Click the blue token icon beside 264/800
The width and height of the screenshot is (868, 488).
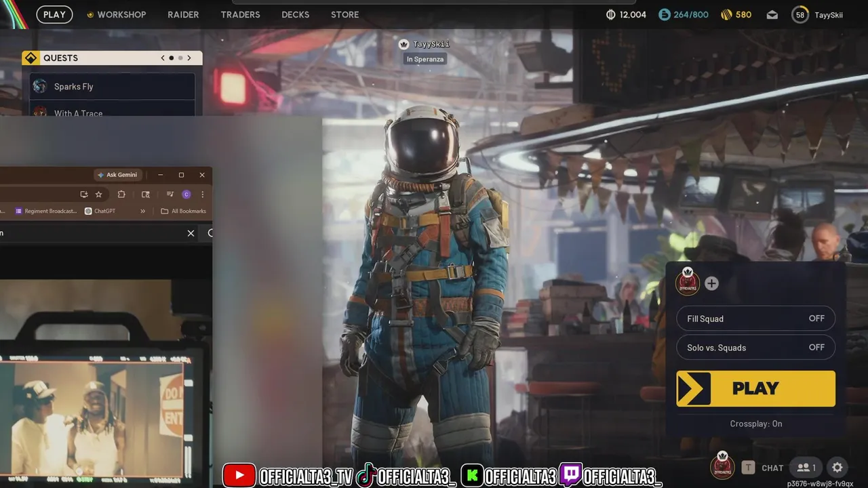(665, 14)
